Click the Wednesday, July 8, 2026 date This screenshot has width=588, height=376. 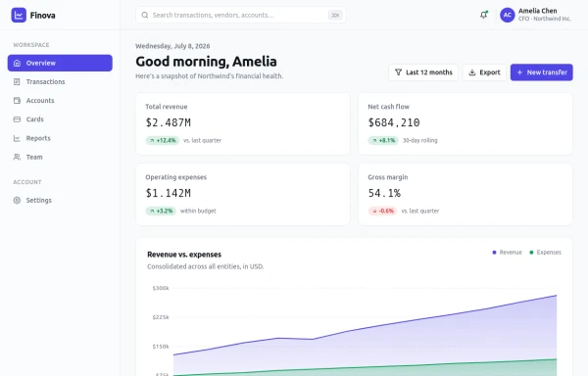pos(172,46)
